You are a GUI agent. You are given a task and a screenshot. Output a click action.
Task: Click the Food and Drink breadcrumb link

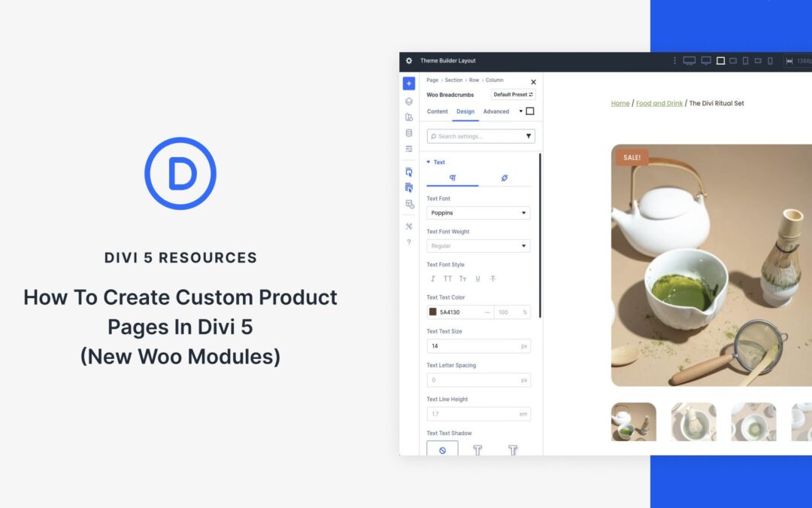(659, 103)
